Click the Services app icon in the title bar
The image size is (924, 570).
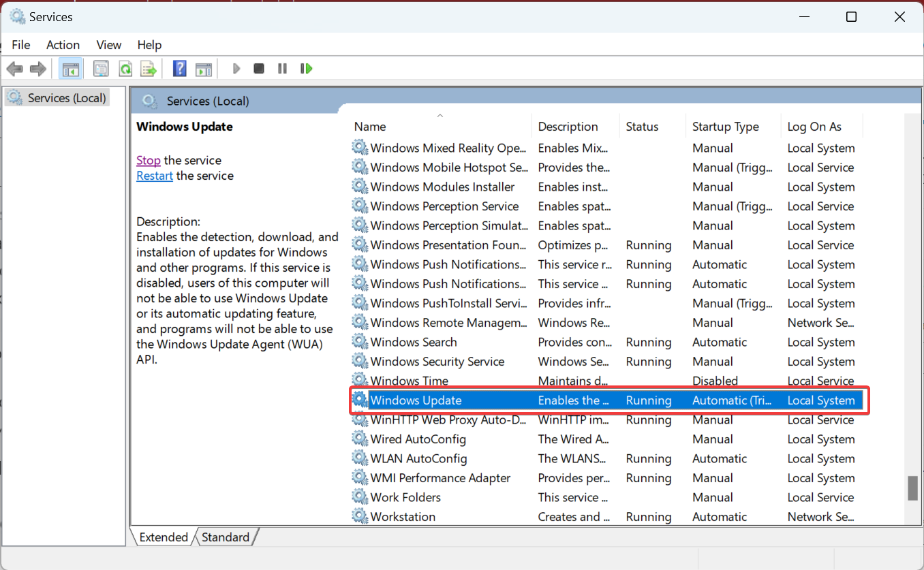(17, 16)
